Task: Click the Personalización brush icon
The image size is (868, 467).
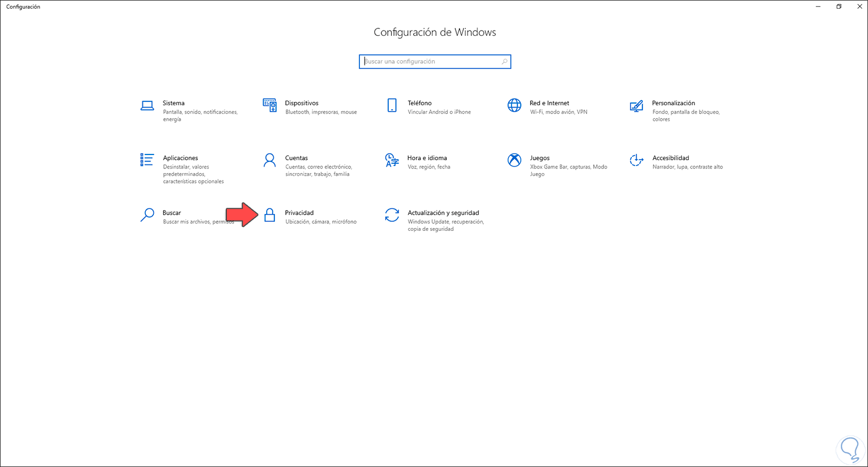Action: pos(637,106)
